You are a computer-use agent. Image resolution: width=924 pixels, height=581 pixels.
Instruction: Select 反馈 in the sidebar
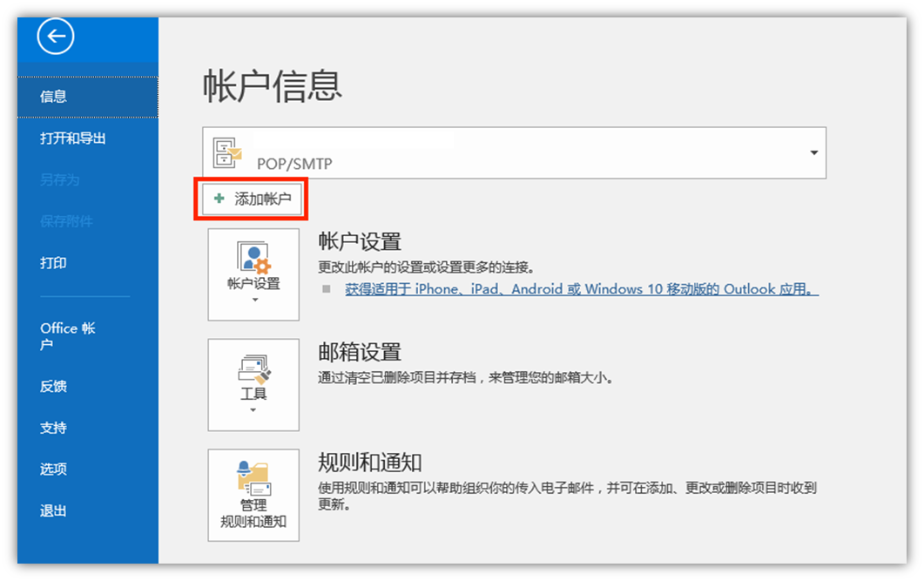(x=54, y=387)
